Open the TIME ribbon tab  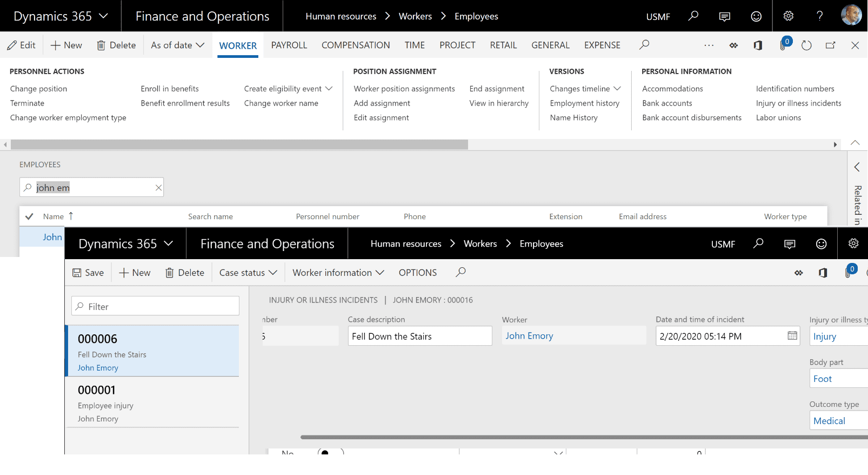click(415, 45)
